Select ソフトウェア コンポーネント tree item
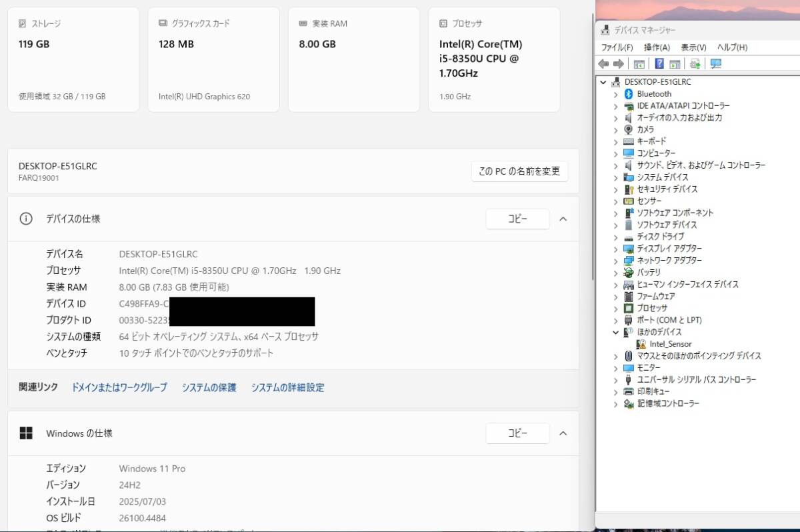800x532 pixels. (x=675, y=213)
